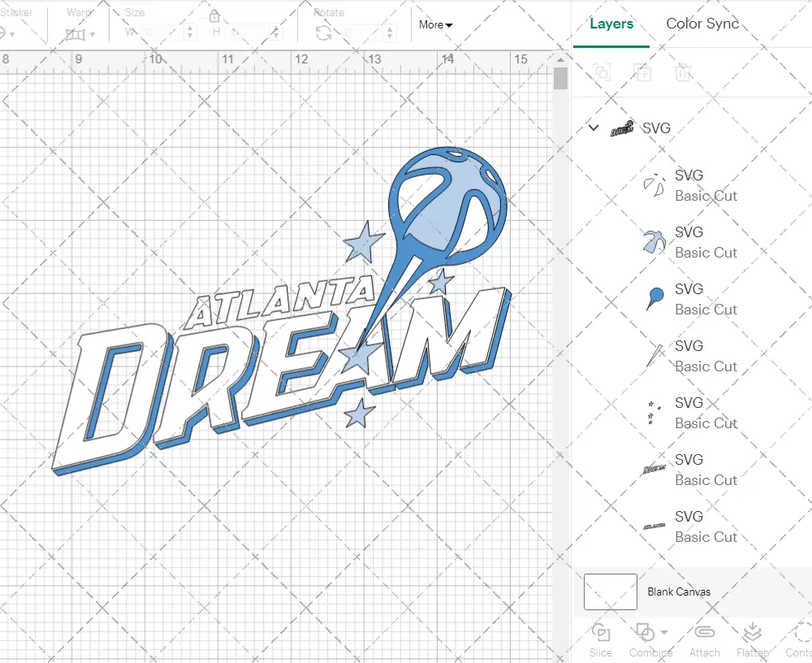Click the width stepper arrows
The width and height of the screenshot is (812, 663).
click(190, 32)
